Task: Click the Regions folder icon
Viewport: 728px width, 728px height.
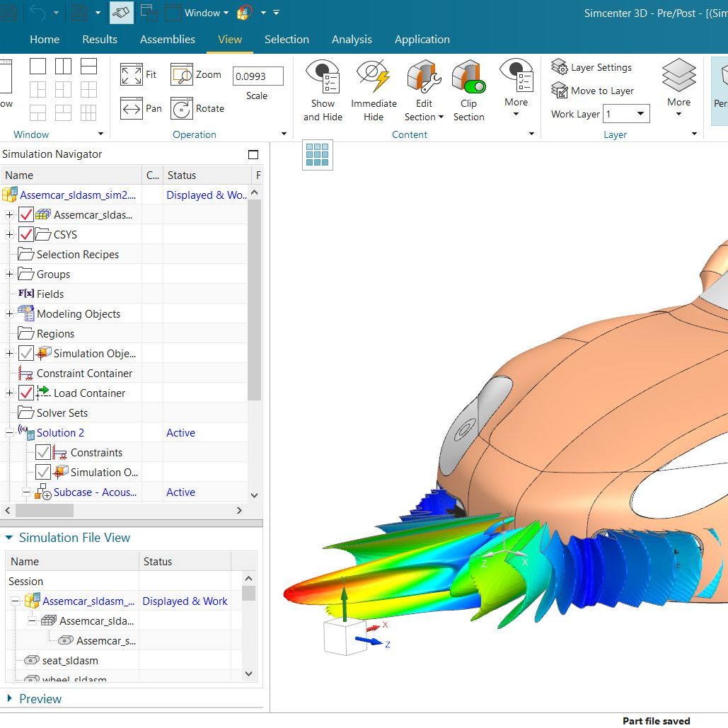Action: [26, 333]
